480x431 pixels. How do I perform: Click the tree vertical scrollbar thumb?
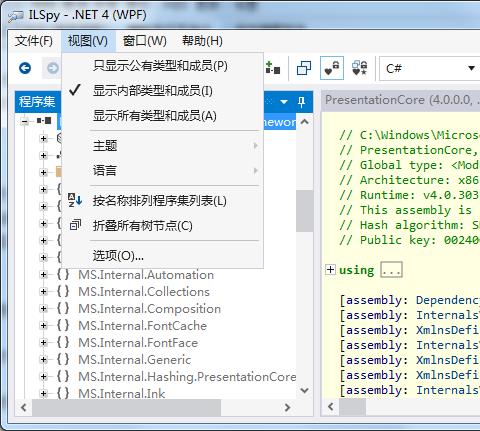click(304, 211)
